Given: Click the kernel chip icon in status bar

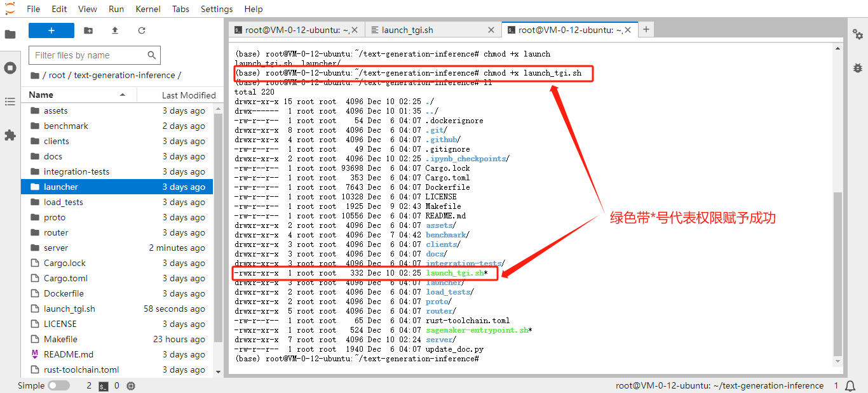Looking at the screenshot, I should (131, 385).
